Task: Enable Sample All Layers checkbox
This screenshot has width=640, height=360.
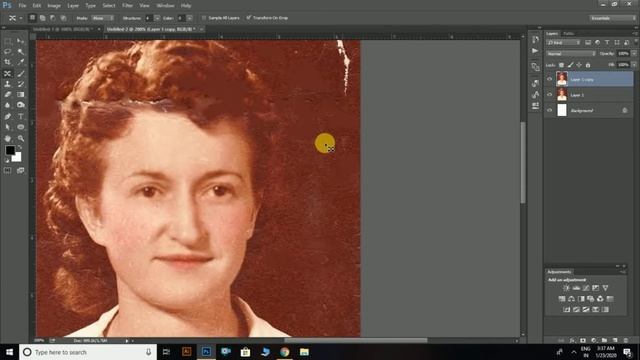Action: point(204,18)
